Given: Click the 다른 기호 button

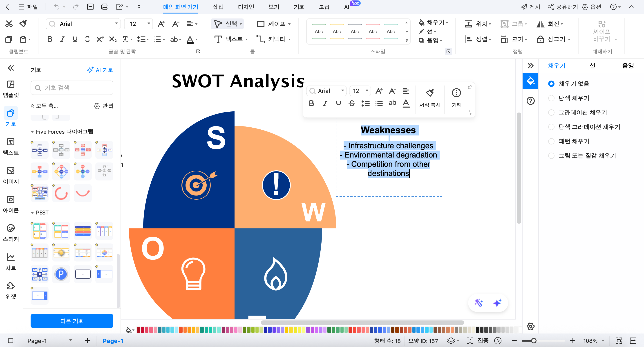Looking at the screenshot, I should (72, 321).
